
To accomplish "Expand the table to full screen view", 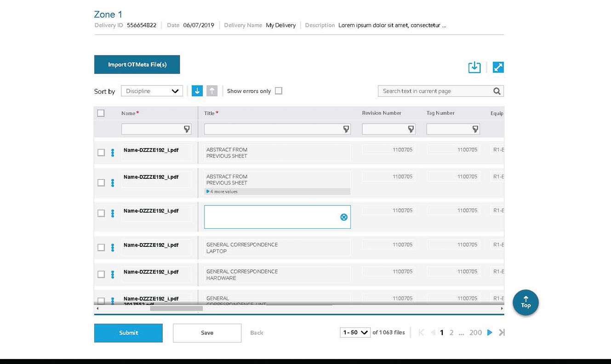I will 498,67.
